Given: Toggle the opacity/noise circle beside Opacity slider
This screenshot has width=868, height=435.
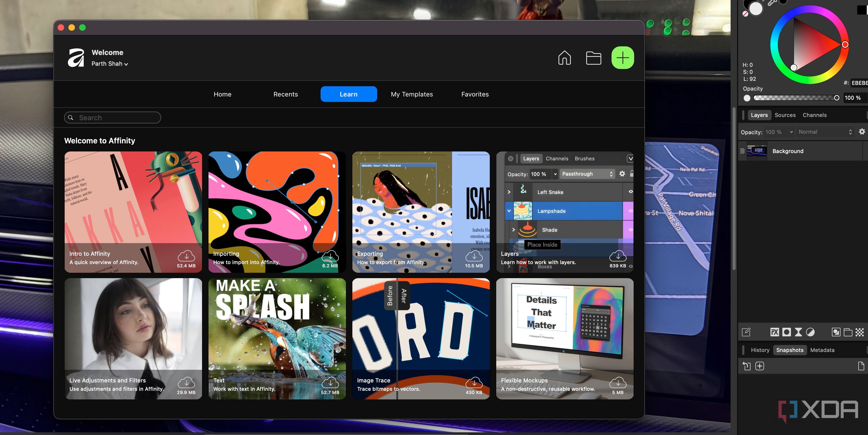Looking at the screenshot, I should [747, 98].
